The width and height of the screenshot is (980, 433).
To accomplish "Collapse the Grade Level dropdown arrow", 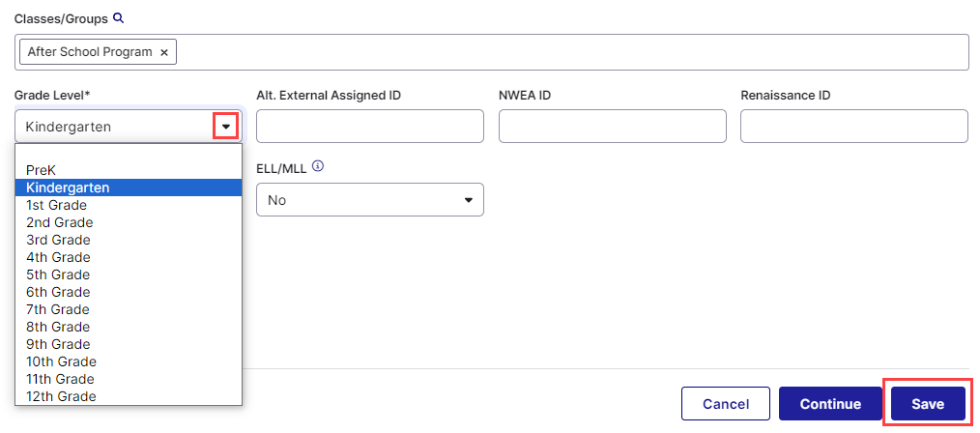I will pos(225,127).
